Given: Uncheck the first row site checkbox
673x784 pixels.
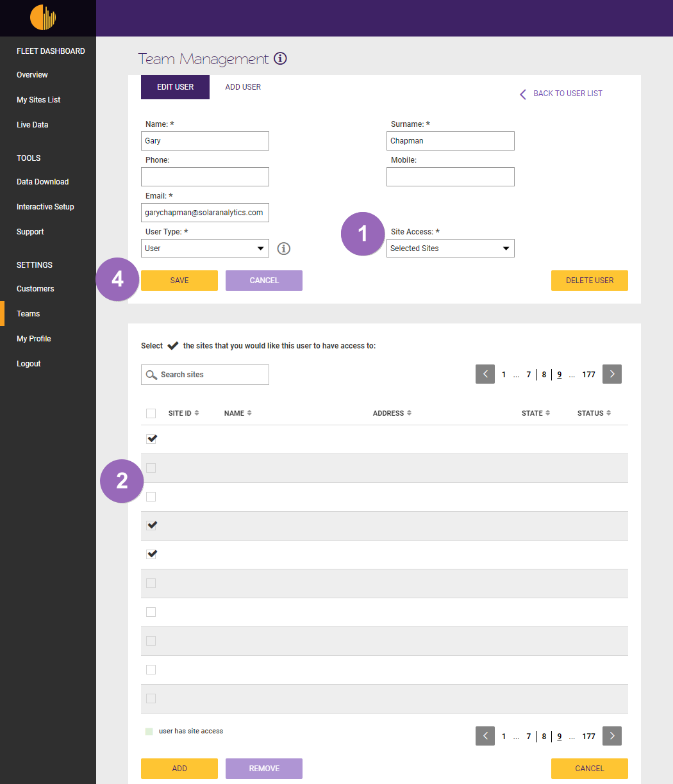Looking at the screenshot, I should pos(151,439).
